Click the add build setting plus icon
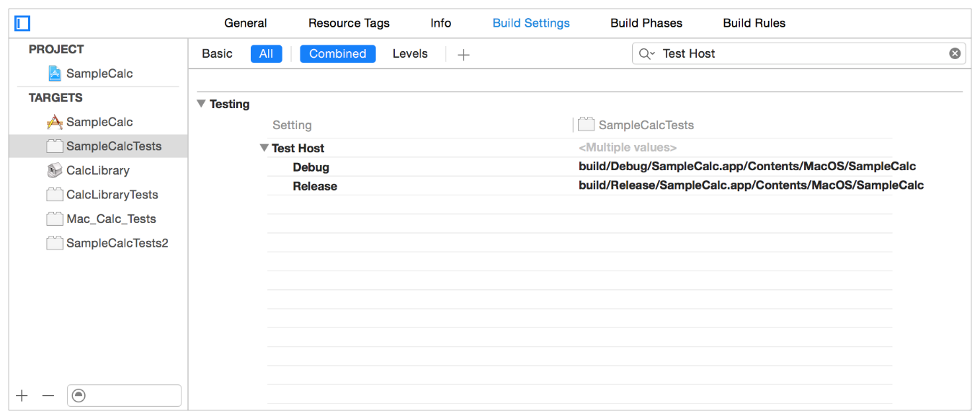This screenshot has width=980, height=419. (463, 54)
